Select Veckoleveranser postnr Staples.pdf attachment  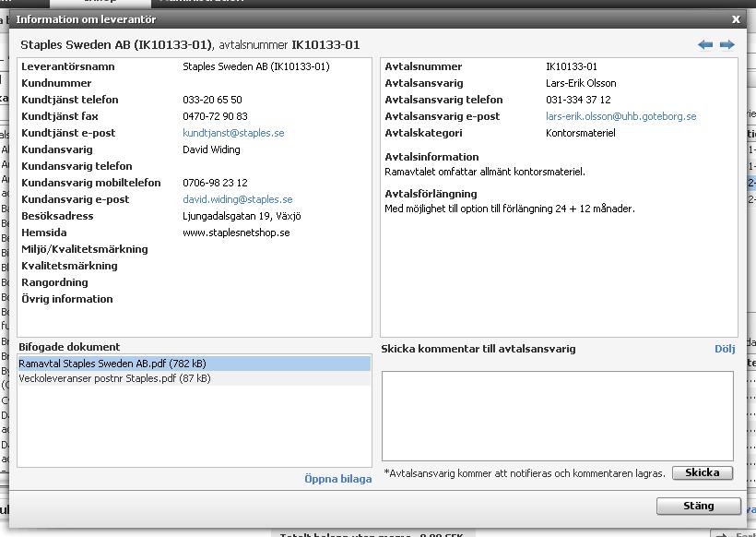click(195, 378)
